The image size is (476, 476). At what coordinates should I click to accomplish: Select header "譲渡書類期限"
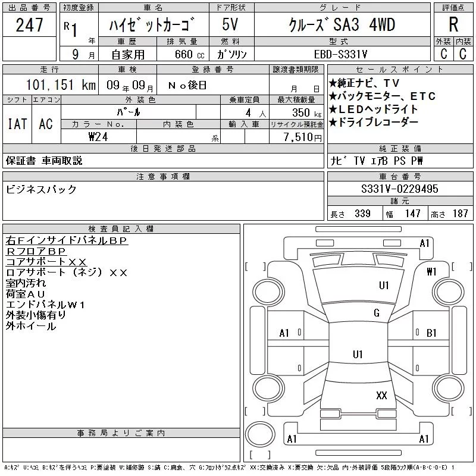tap(296, 70)
